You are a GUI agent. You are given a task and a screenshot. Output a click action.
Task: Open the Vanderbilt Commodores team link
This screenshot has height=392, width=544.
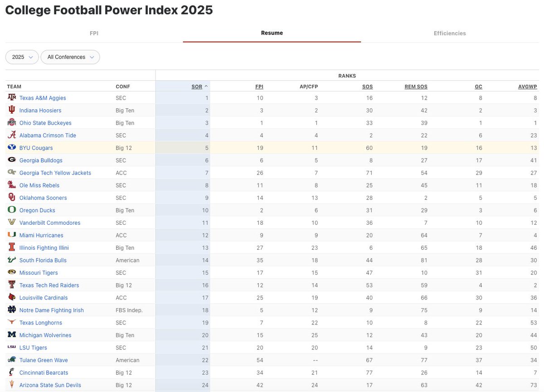(x=50, y=223)
